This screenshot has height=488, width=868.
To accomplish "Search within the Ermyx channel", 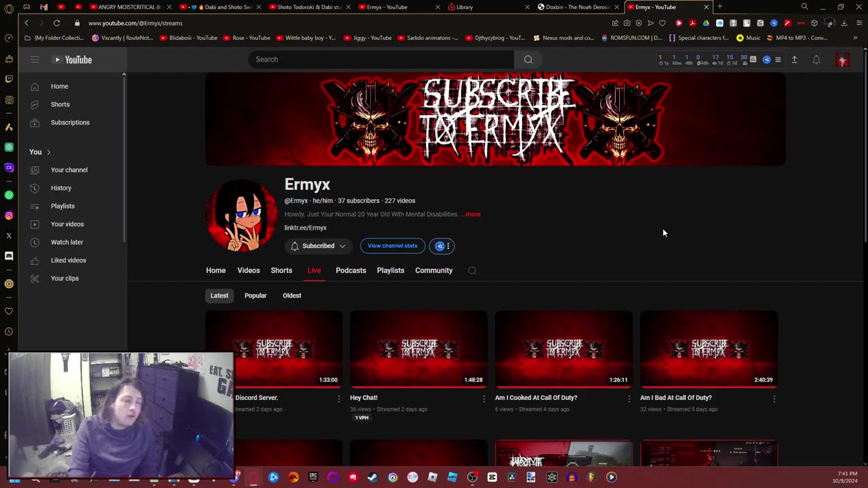I will 472,270.
